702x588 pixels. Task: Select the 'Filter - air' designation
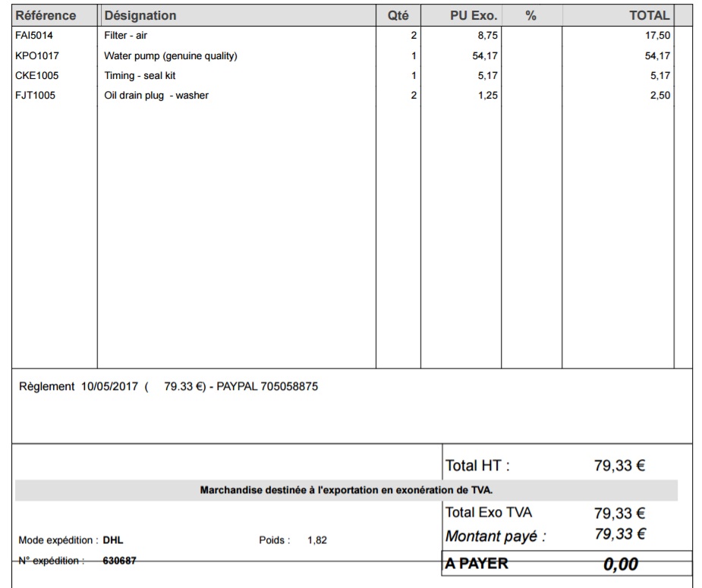click(125, 36)
